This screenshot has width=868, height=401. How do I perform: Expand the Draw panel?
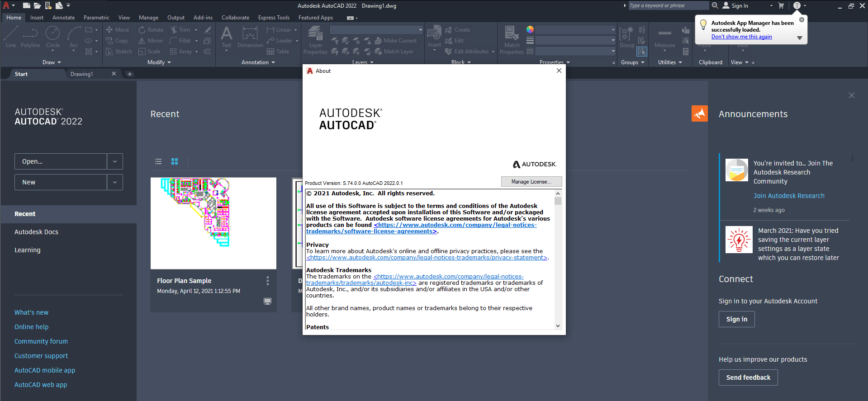point(52,62)
